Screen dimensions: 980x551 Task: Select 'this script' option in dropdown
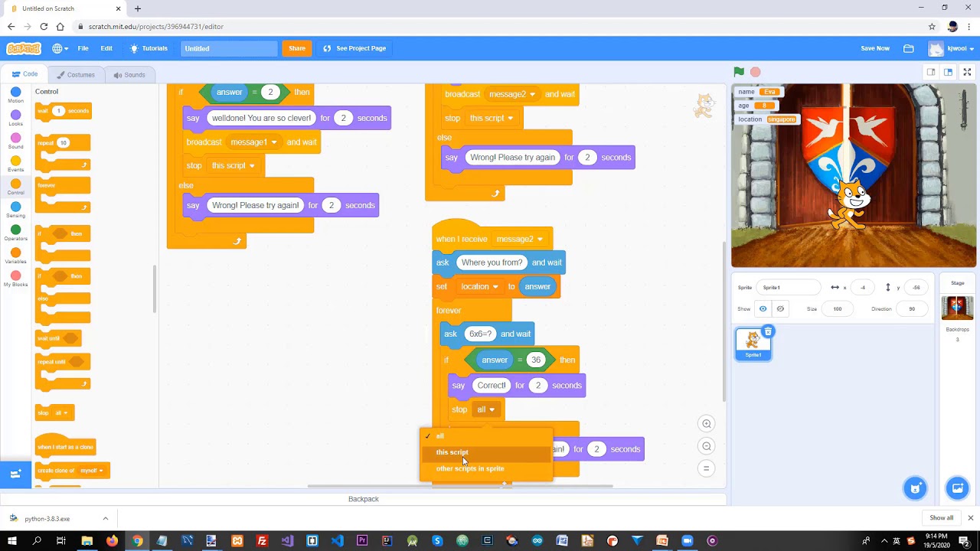[x=486, y=452]
